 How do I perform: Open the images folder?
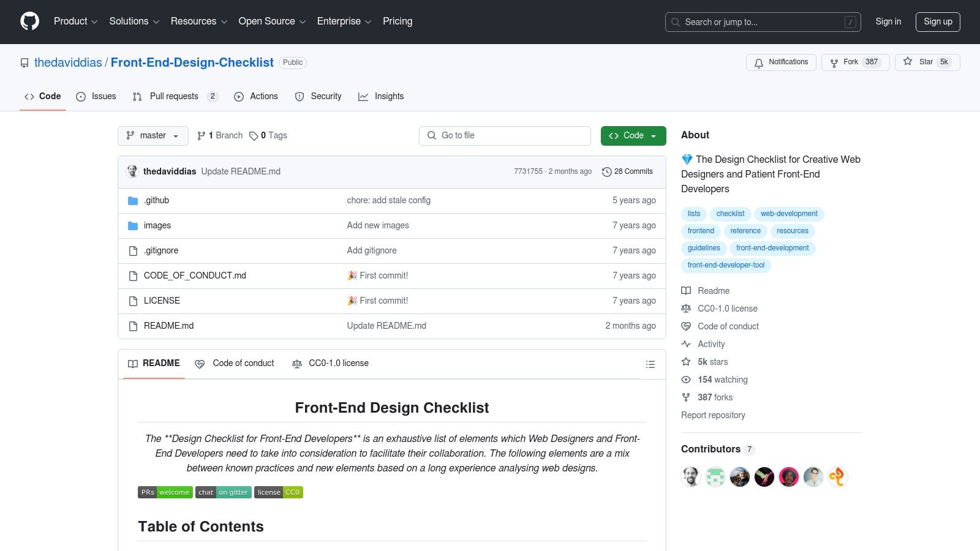157,225
